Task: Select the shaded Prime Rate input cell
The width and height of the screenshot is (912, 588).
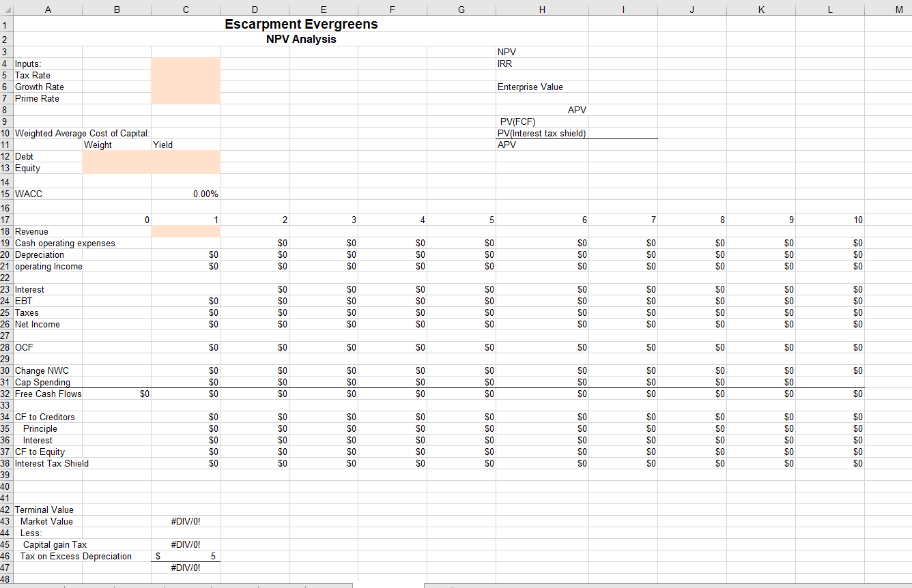Action: pos(186,98)
